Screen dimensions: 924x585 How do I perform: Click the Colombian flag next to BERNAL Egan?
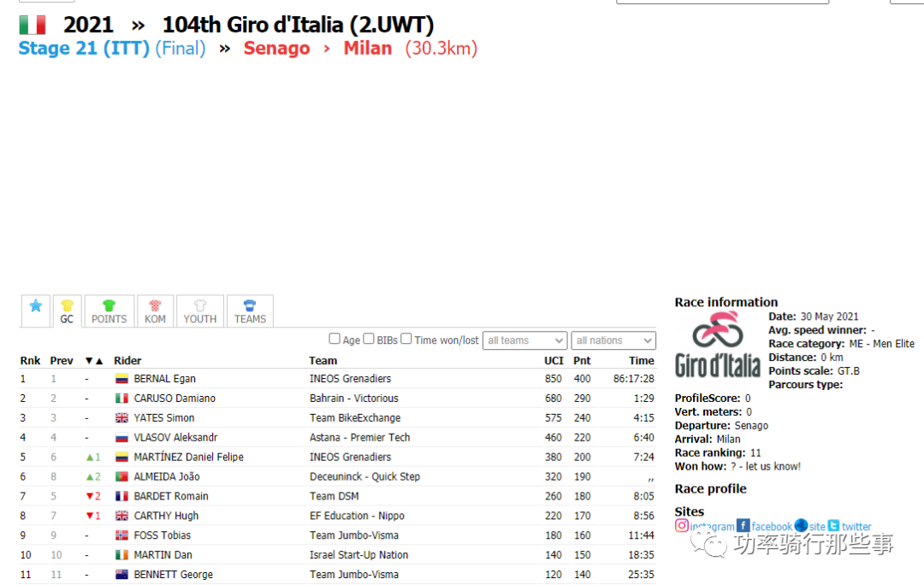(x=121, y=379)
